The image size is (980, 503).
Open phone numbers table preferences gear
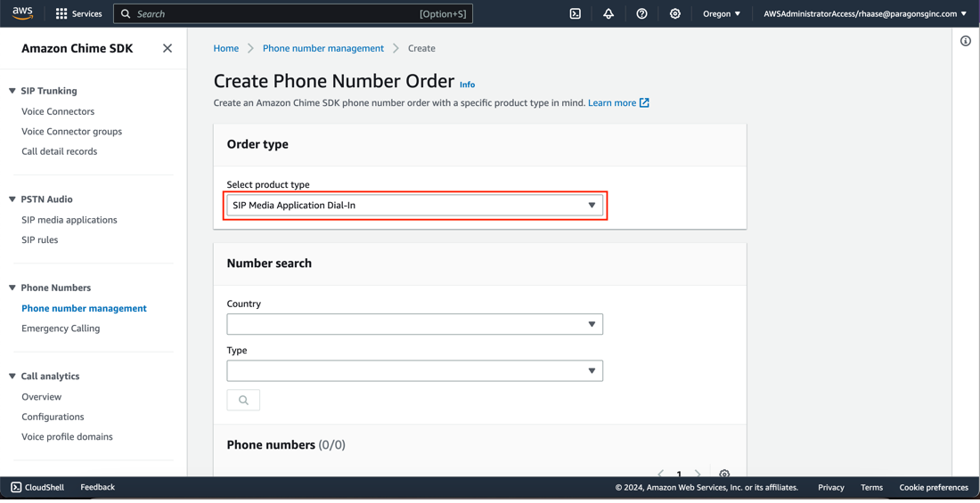point(724,475)
